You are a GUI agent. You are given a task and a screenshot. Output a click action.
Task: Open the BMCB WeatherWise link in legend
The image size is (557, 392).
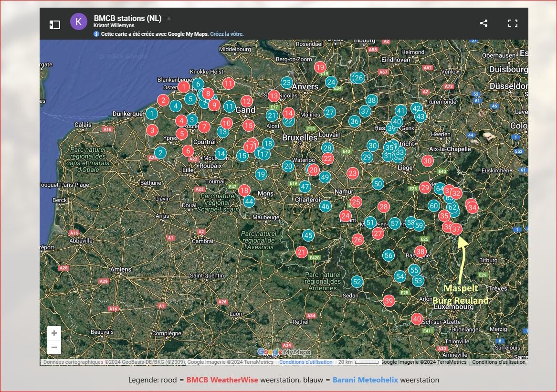tap(222, 380)
